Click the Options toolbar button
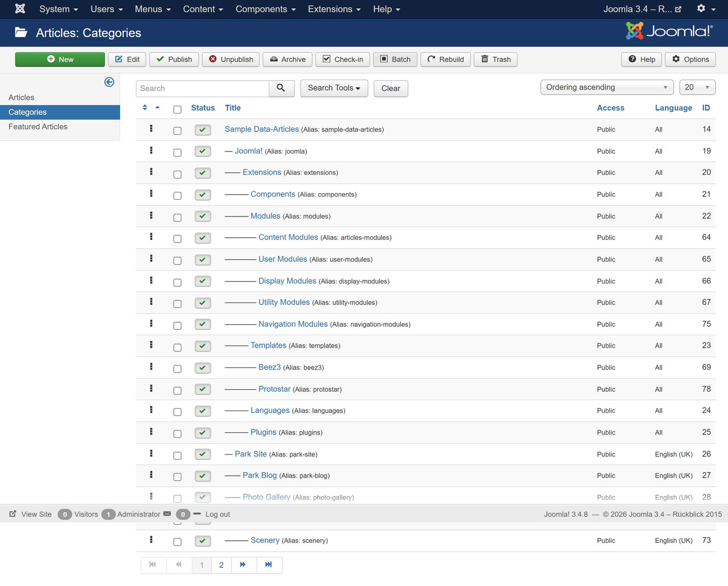728x586 pixels. tap(691, 59)
